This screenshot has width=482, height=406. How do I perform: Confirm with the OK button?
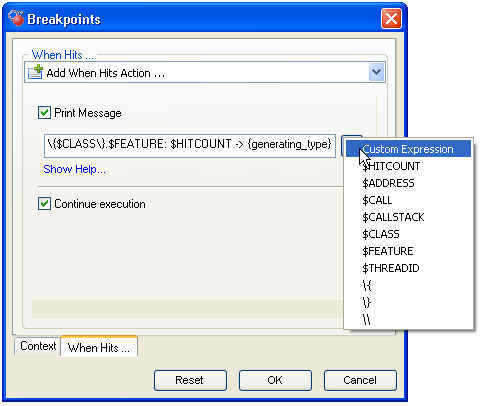275,380
